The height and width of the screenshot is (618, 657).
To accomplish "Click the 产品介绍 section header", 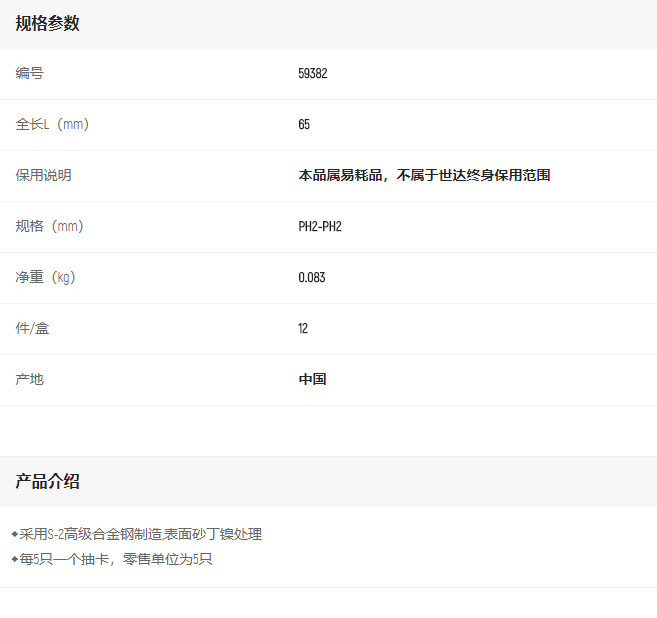I will point(47,482).
